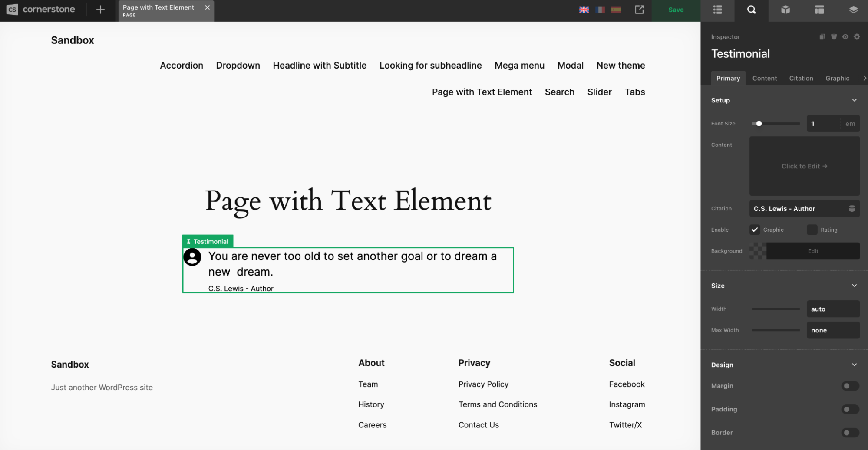Adjust the Max Width slider
This screenshot has height=450, width=868.
coord(776,330)
